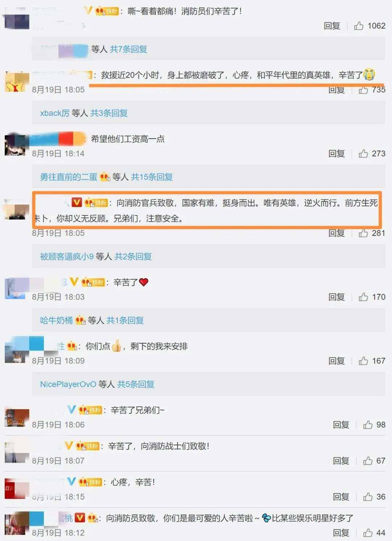Like the comment with 44 likes
Viewport: 392px width, 541px height.
point(368,533)
